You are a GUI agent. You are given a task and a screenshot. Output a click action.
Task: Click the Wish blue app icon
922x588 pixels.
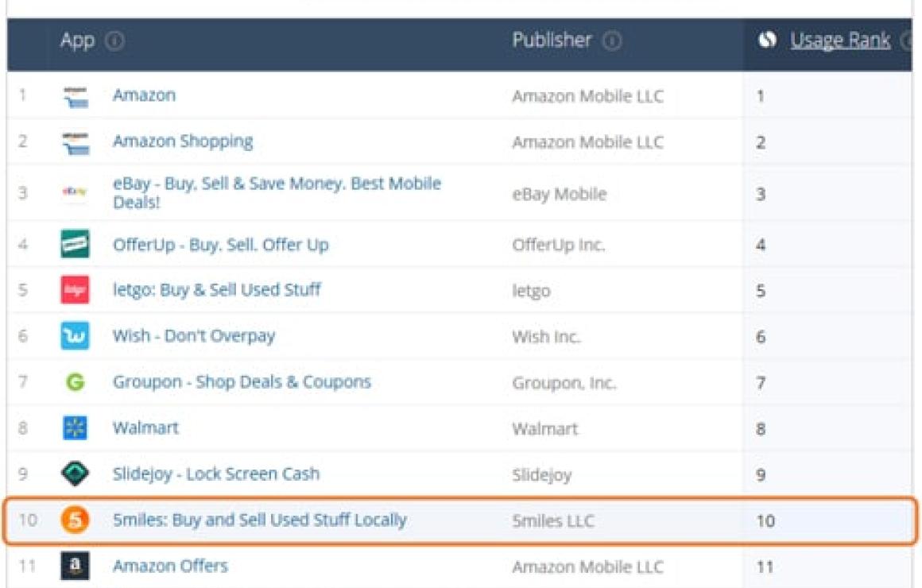pyautogui.click(x=76, y=336)
